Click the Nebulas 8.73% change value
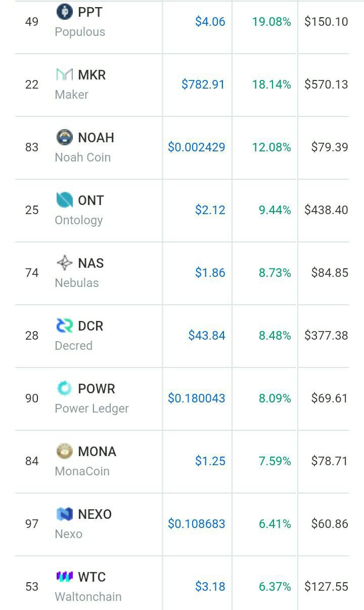The image size is (364, 610). pyautogui.click(x=275, y=273)
